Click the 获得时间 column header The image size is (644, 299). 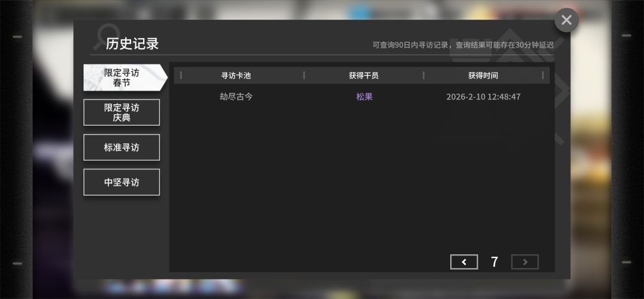click(x=483, y=76)
